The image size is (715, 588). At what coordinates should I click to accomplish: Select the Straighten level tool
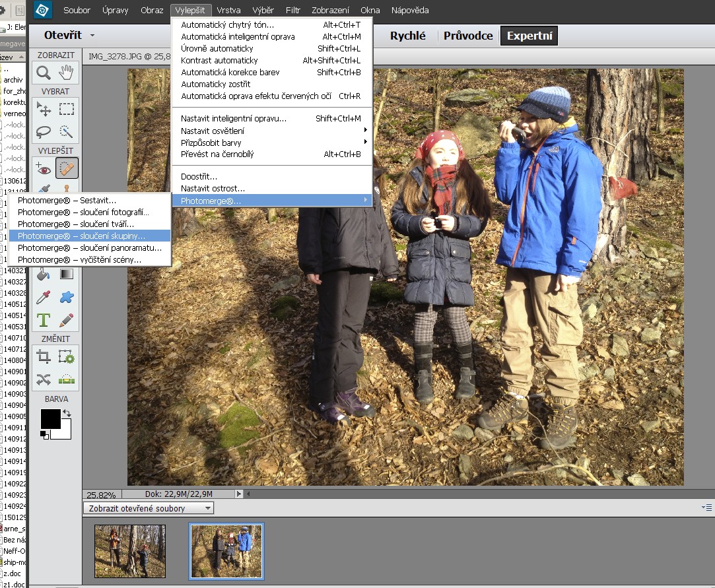tap(67, 379)
